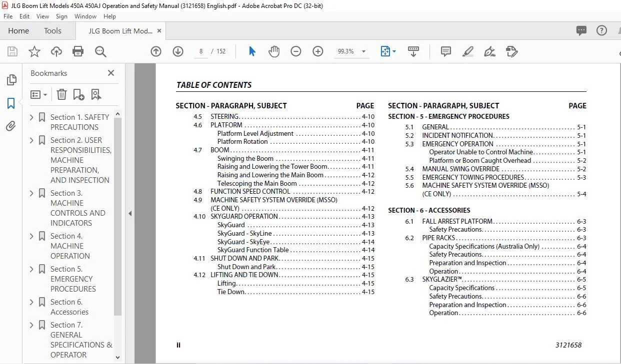621x364 pixels.
Task: Open the File menu
Action: point(8,16)
